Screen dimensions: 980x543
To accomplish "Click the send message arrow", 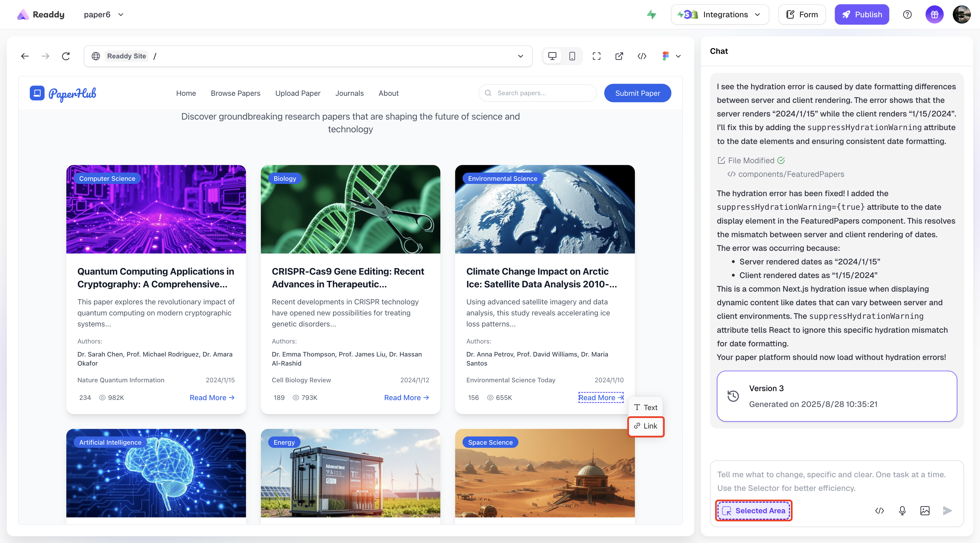I will point(947,511).
